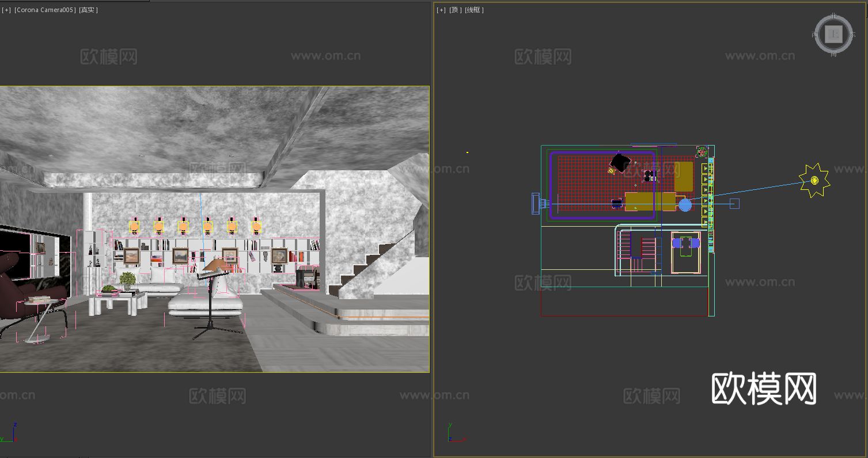
Task: Click 东 (East) on the ViewCube compass
Action: coord(852,33)
